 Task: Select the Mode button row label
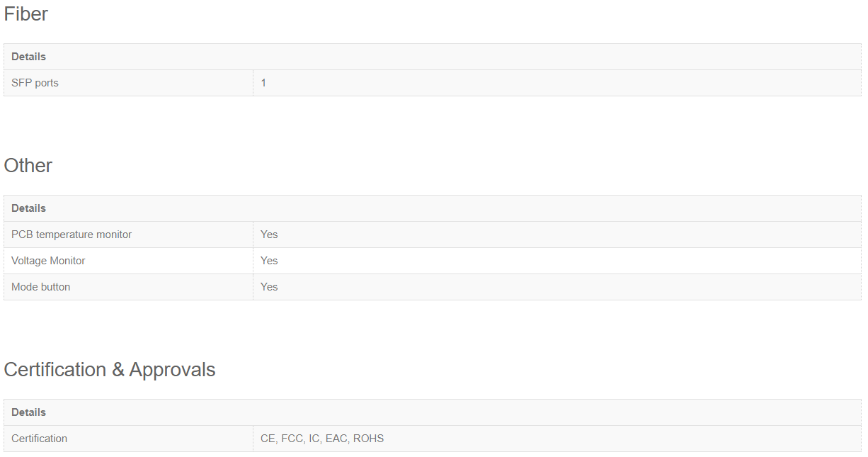(40, 287)
